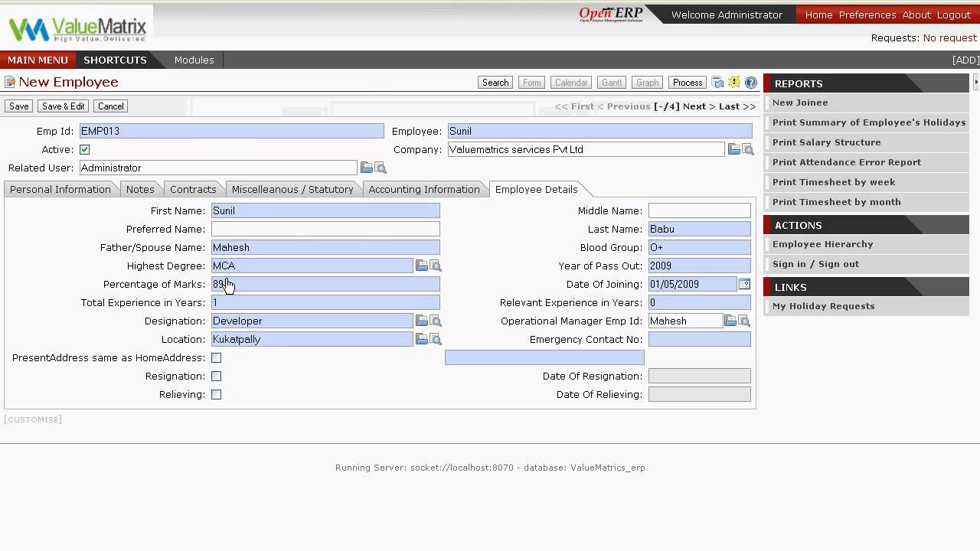The height and width of the screenshot is (551, 980).
Task: Open the Notes tab
Action: click(140, 189)
